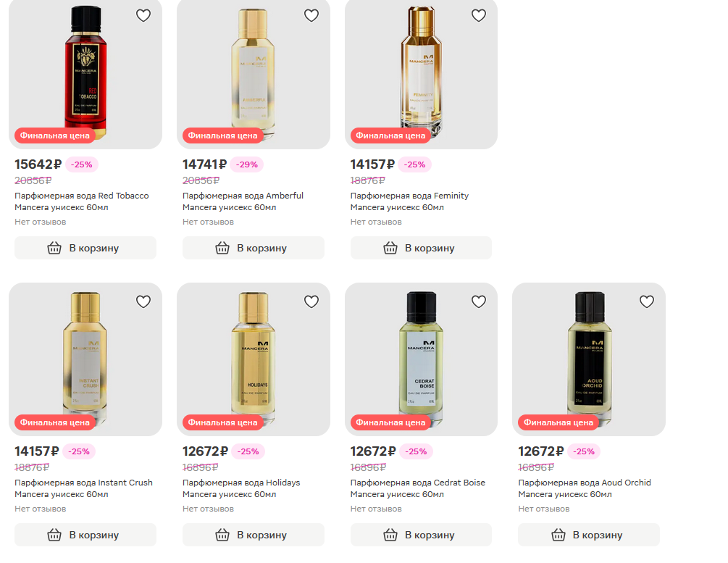728x563 pixels.
Task: Click the -29% discount badge on Amberful
Action: tap(246, 164)
